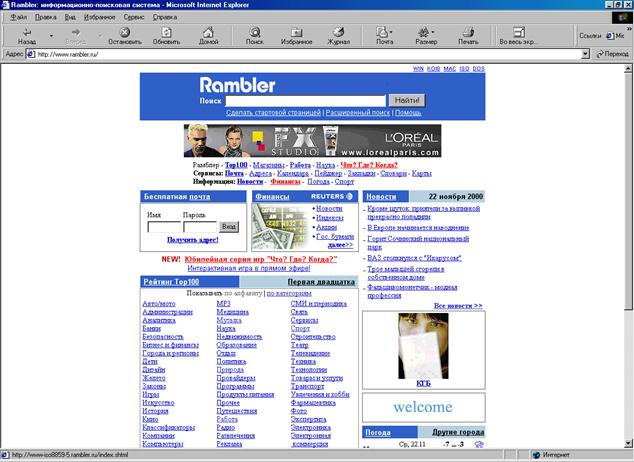The image size is (634, 462).
Task: Select the ISO encoding link
Action: point(464,69)
